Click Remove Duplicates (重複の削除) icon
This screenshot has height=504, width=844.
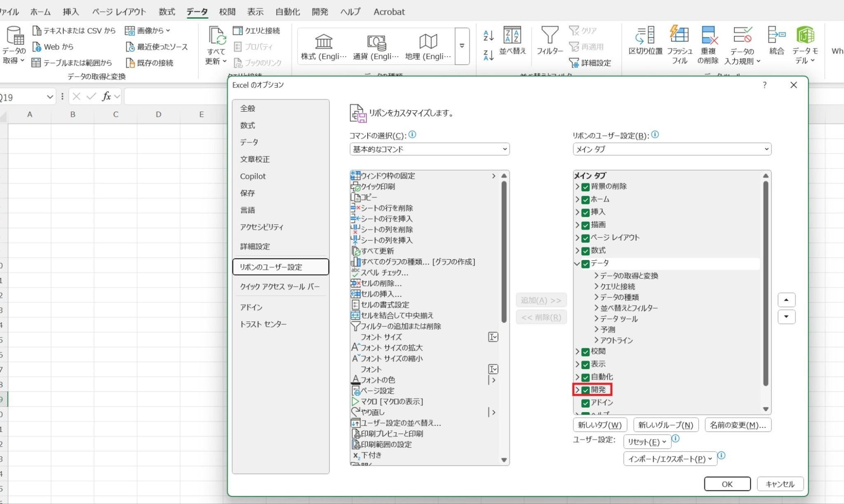tap(708, 35)
